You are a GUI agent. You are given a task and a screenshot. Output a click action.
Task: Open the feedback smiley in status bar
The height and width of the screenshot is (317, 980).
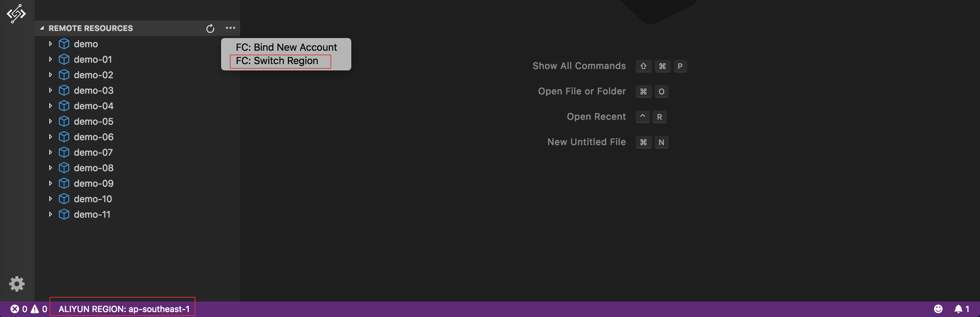click(x=939, y=309)
